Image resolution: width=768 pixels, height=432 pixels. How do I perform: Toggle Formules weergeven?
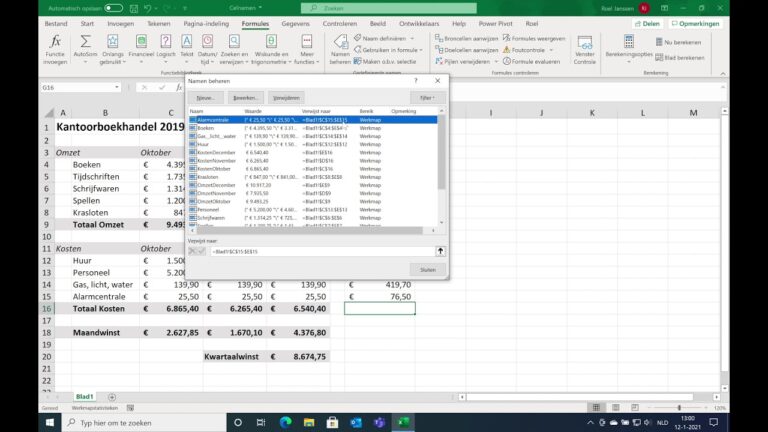[534, 38]
